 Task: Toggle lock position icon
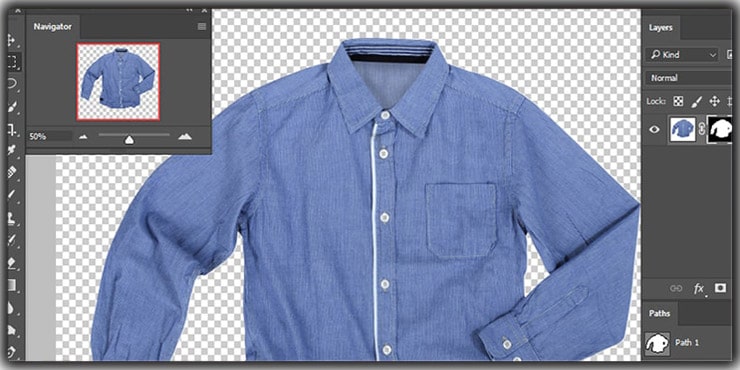pos(715,101)
